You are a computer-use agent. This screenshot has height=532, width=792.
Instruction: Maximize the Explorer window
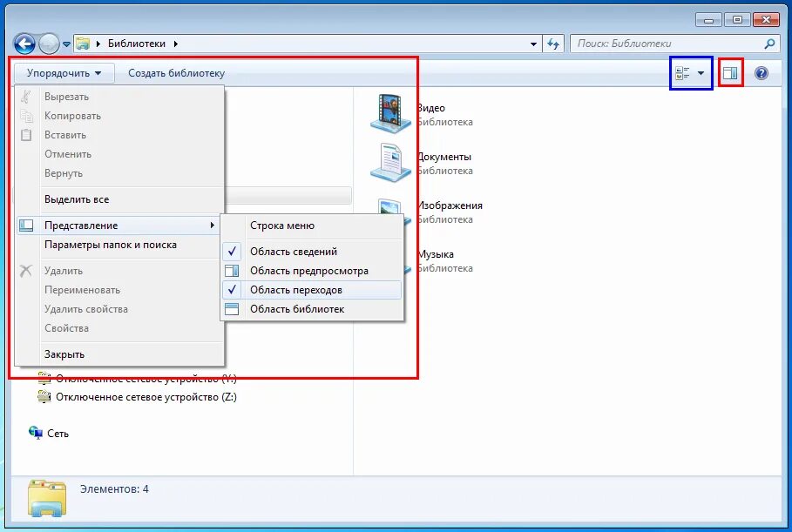737,20
